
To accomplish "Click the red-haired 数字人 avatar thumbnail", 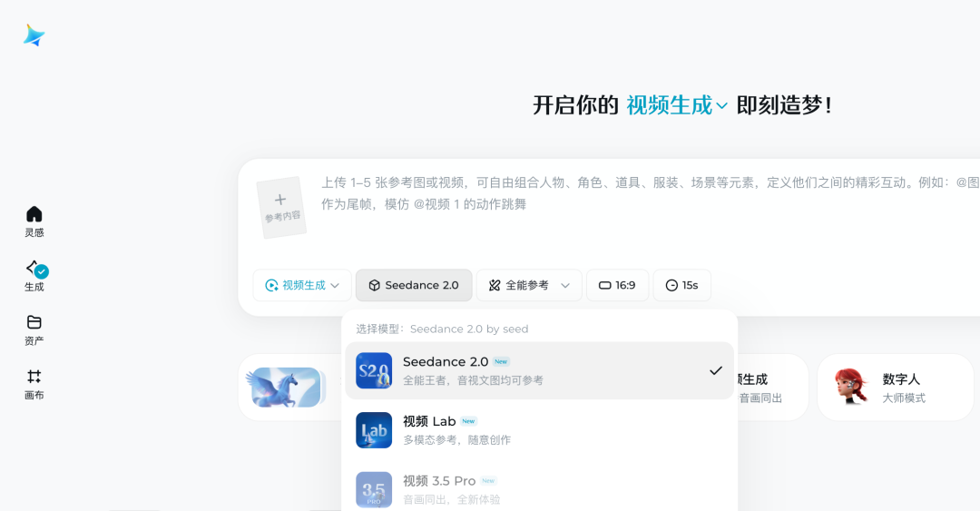I will [851, 387].
